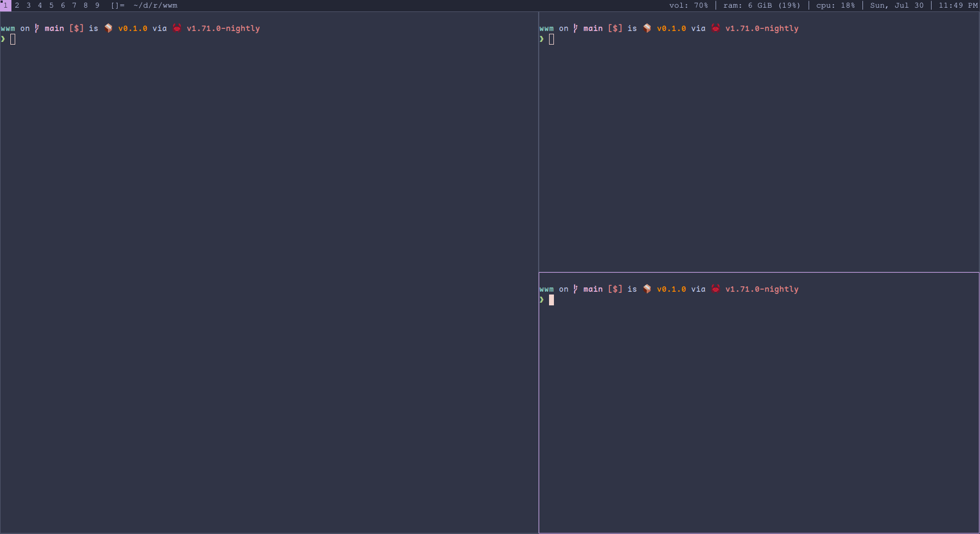Click the cpu: 18% status entry
The image size is (980, 534).
pyautogui.click(x=835, y=5)
